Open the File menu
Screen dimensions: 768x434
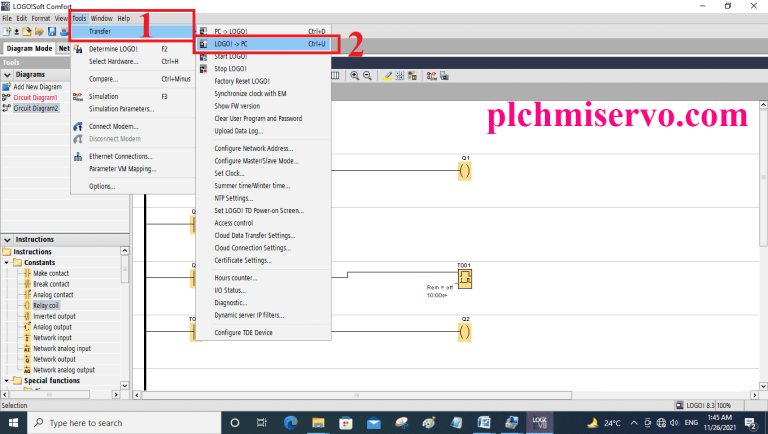tap(7, 19)
